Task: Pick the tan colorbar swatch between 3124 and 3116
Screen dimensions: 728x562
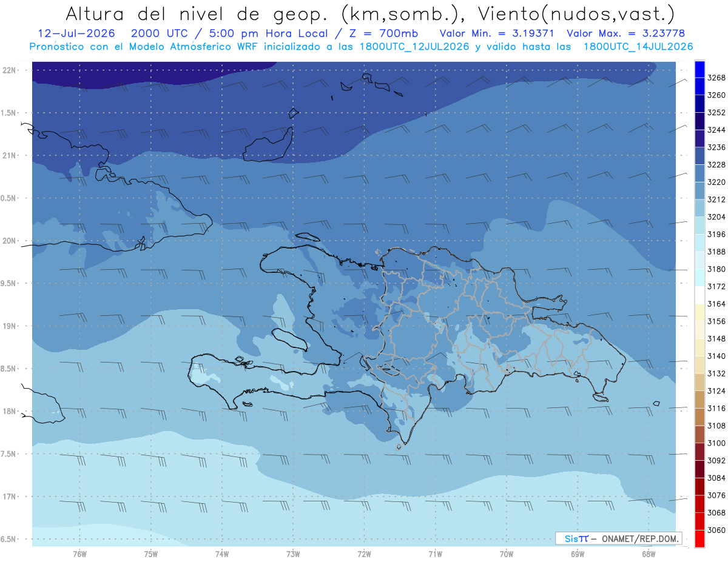Action: coord(699,400)
